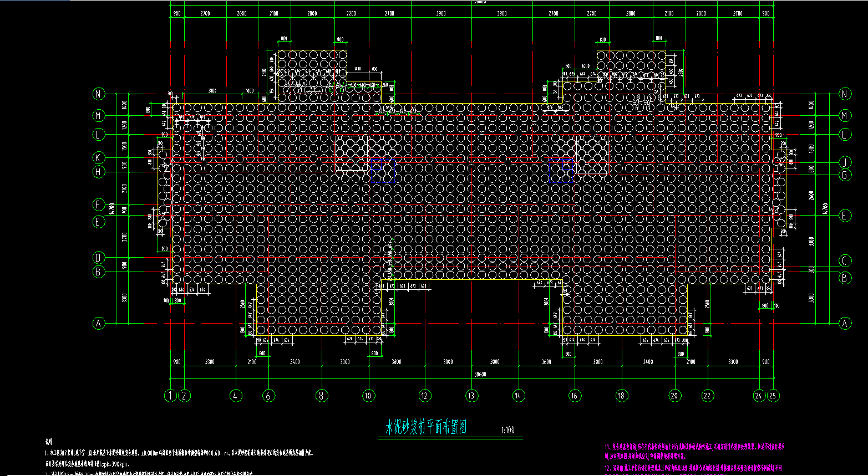
Task: Pick axis bubble B on the right side
Action: (845, 278)
